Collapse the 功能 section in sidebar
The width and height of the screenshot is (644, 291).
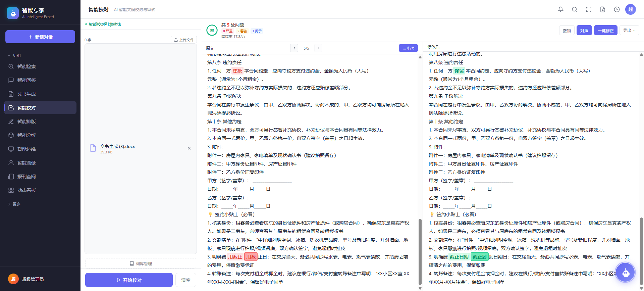(x=14, y=55)
